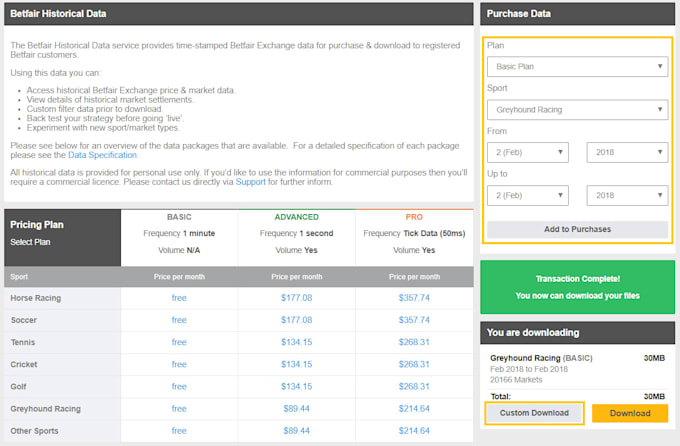This screenshot has height=446, width=680.
Task: Click Golf advanced price $134.15
Action: click(297, 387)
